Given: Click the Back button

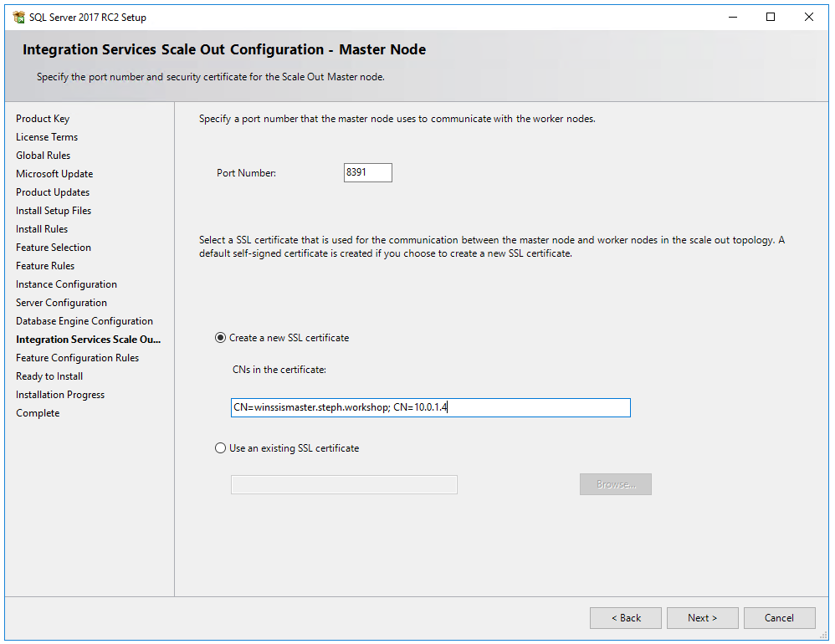Looking at the screenshot, I should [625, 617].
